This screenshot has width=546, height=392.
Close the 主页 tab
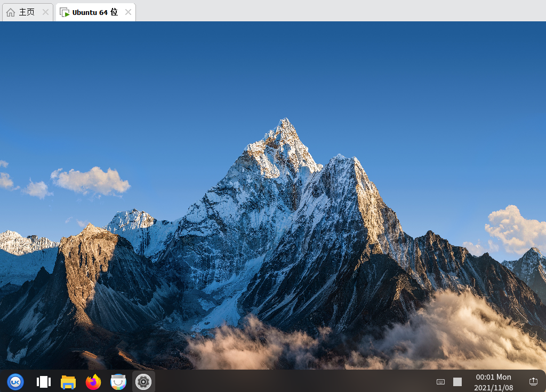click(x=46, y=11)
